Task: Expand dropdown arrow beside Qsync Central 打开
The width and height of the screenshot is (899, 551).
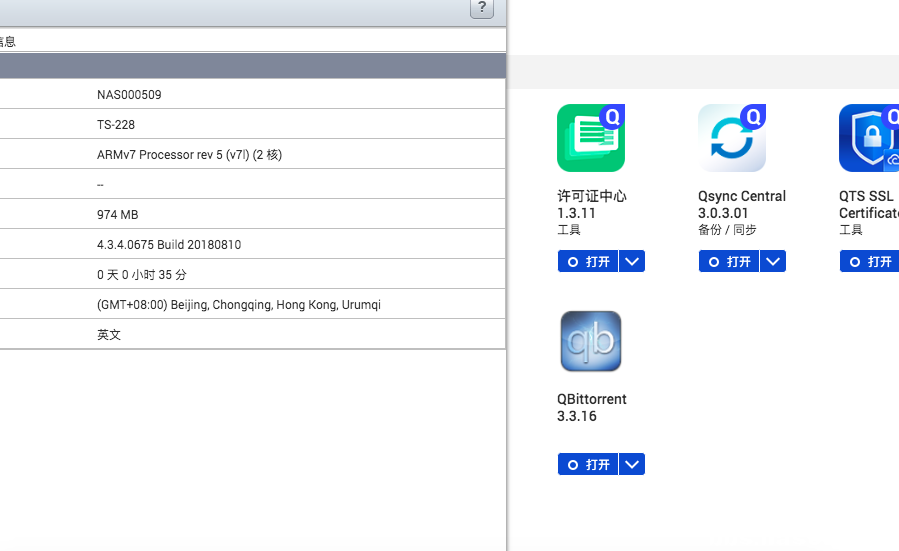Action: [773, 261]
